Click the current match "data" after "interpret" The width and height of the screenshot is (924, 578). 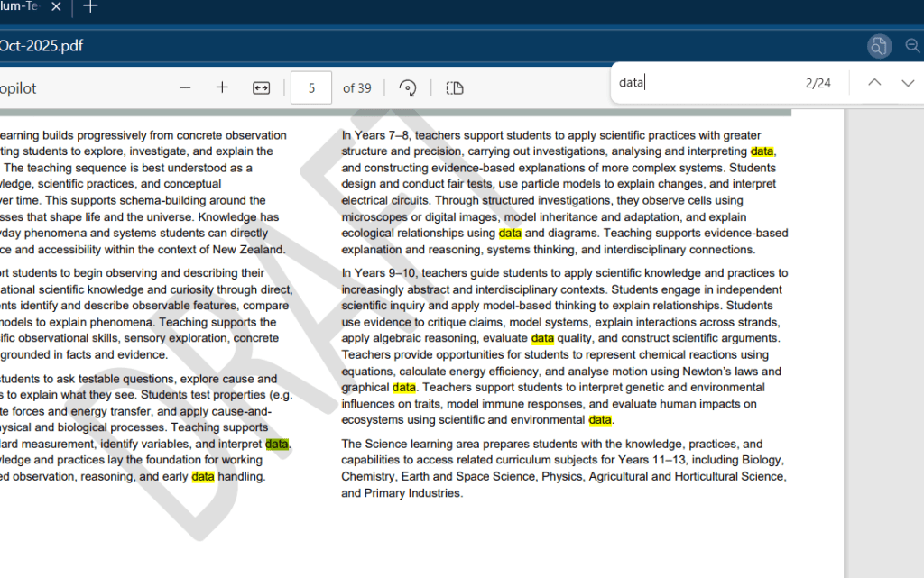point(277,445)
